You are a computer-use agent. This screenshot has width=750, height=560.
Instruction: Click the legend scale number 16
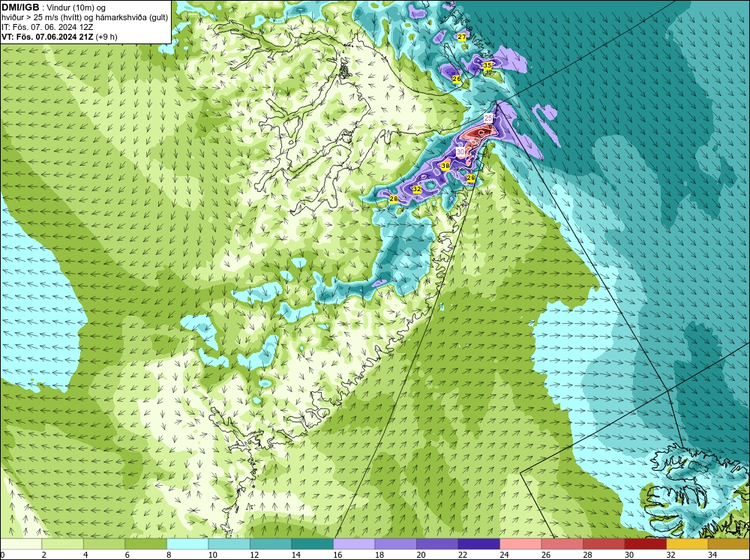337,555
